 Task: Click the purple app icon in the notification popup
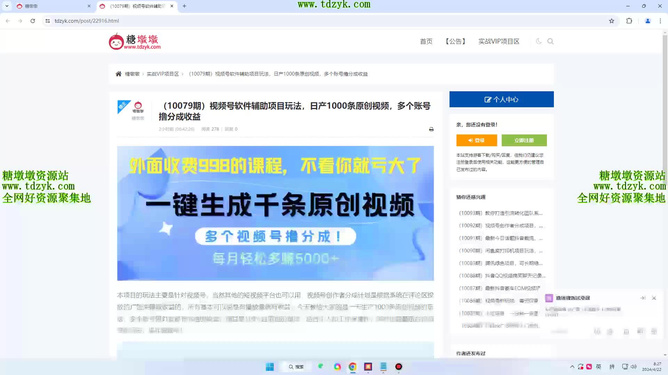[549, 298]
